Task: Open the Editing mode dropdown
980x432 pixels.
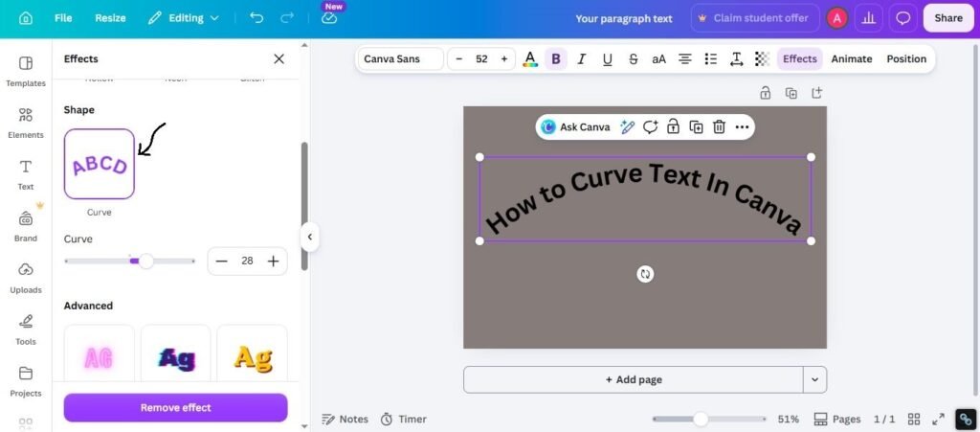Action: click(184, 18)
